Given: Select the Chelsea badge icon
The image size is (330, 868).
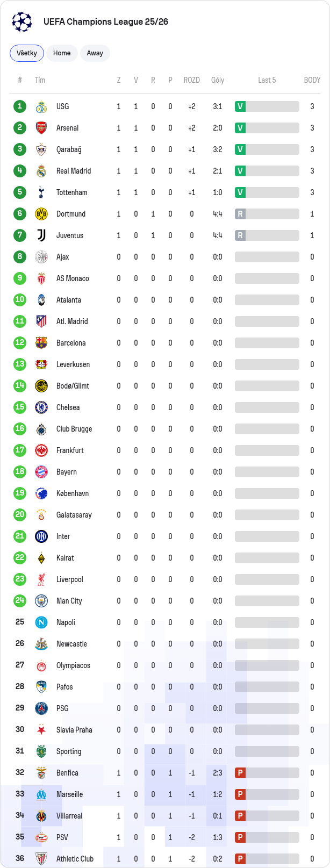Looking at the screenshot, I should [x=41, y=407].
